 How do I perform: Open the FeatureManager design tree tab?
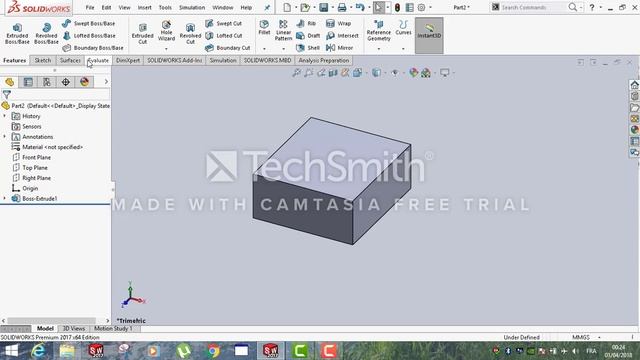[x=9, y=82]
